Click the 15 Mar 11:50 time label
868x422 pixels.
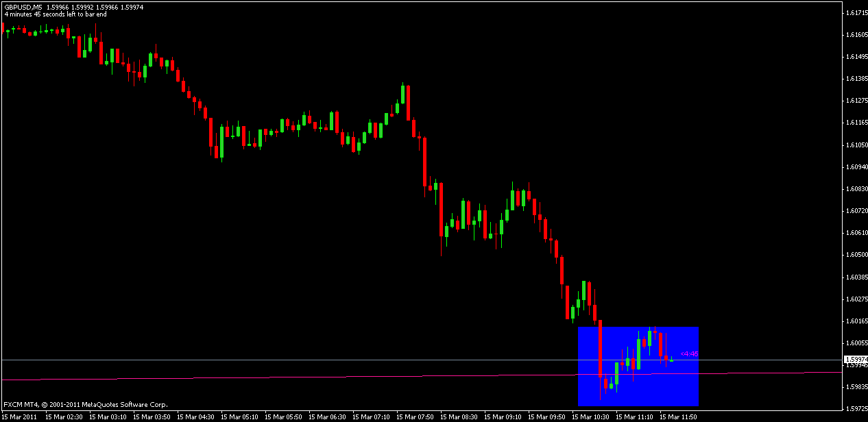(678, 417)
